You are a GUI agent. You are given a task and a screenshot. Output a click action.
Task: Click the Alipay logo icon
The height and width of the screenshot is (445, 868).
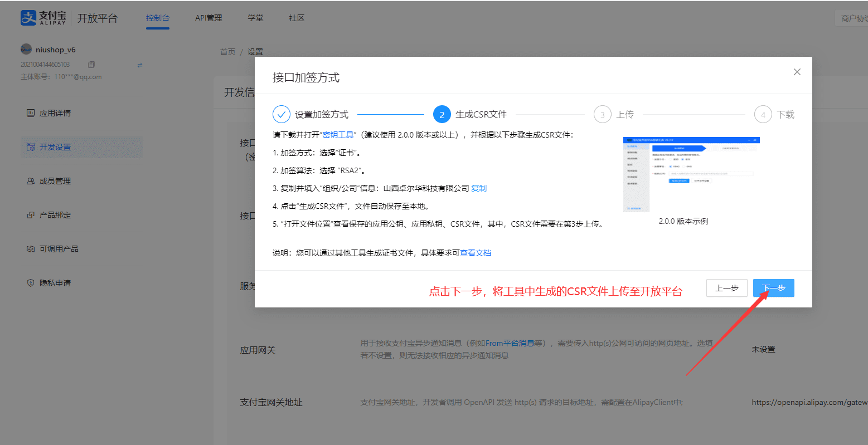[x=28, y=18]
